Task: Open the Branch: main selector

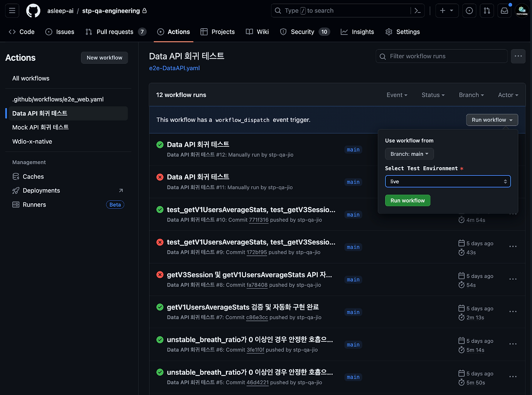Action: tap(409, 154)
